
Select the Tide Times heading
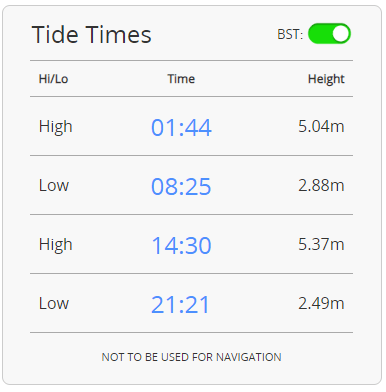click(92, 35)
